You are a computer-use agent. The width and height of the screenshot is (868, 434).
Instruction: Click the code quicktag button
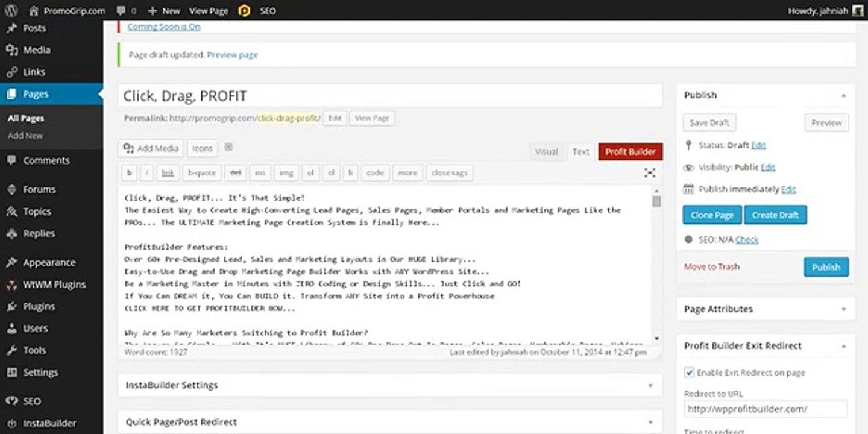pos(375,173)
